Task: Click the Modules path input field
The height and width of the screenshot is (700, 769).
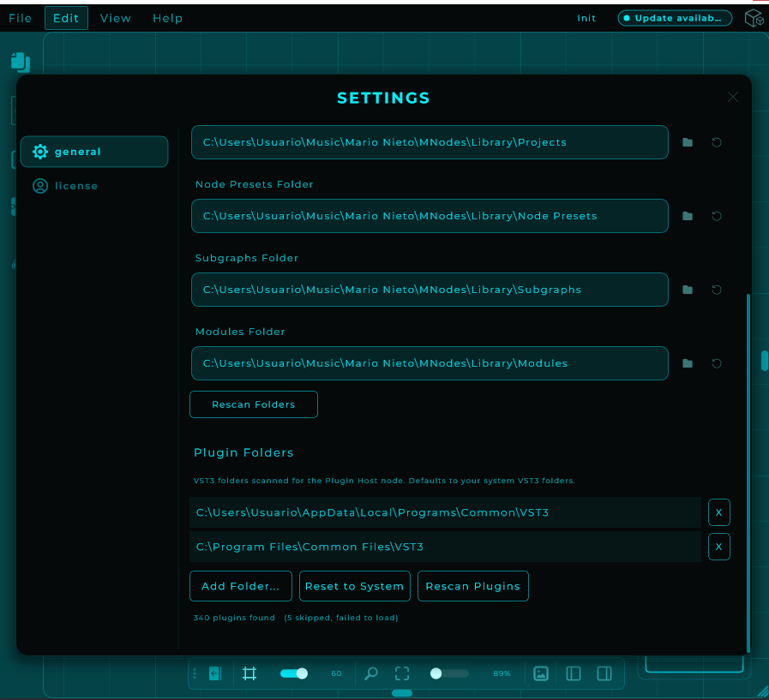Action: (x=430, y=363)
